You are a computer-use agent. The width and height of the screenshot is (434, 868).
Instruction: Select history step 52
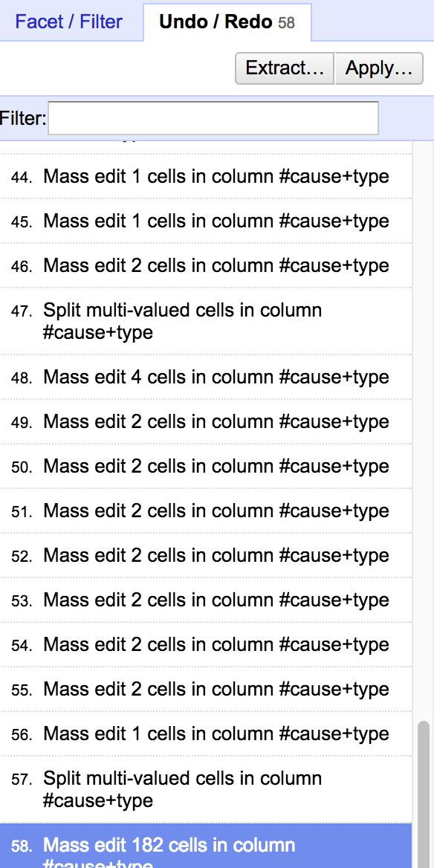(x=206, y=555)
